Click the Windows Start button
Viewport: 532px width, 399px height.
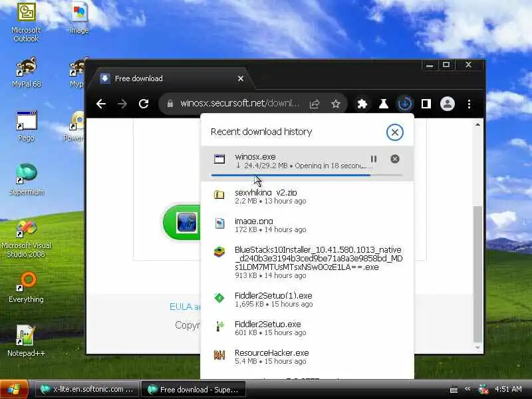pos(14,389)
